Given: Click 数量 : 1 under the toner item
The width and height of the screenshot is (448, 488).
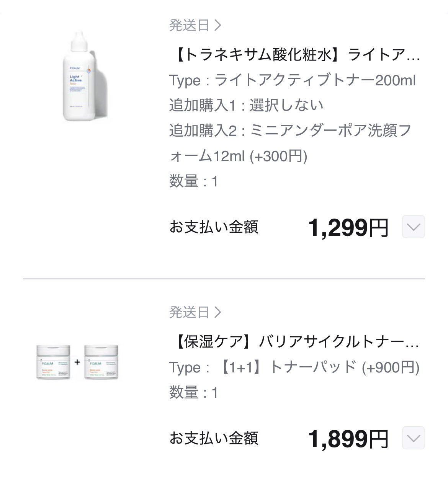Looking at the screenshot, I should click(x=194, y=181).
